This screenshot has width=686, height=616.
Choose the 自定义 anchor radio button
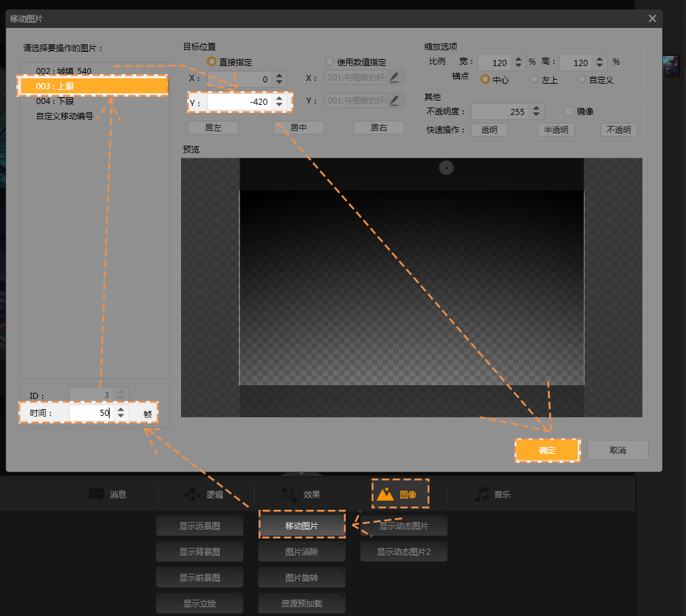(x=582, y=80)
